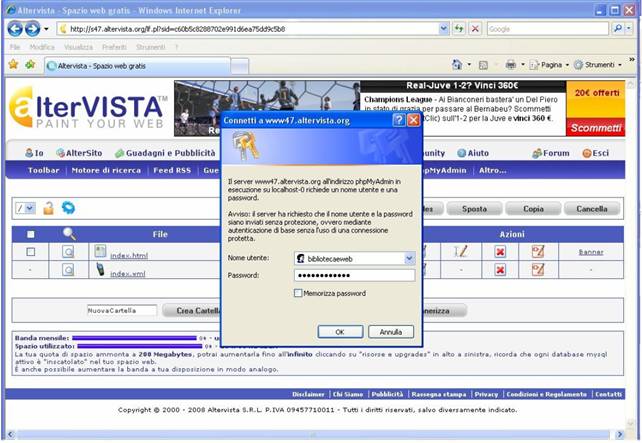
Task: Open the File menu
Action: tap(15, 47)
